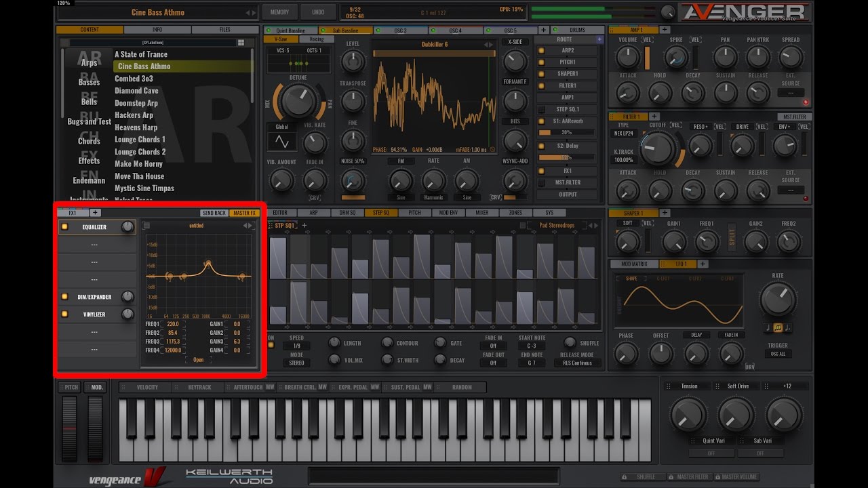This screenshot has height=488, width=868.
Task: Click the Open button below the EQ
Action: click(x=198, y=360)
